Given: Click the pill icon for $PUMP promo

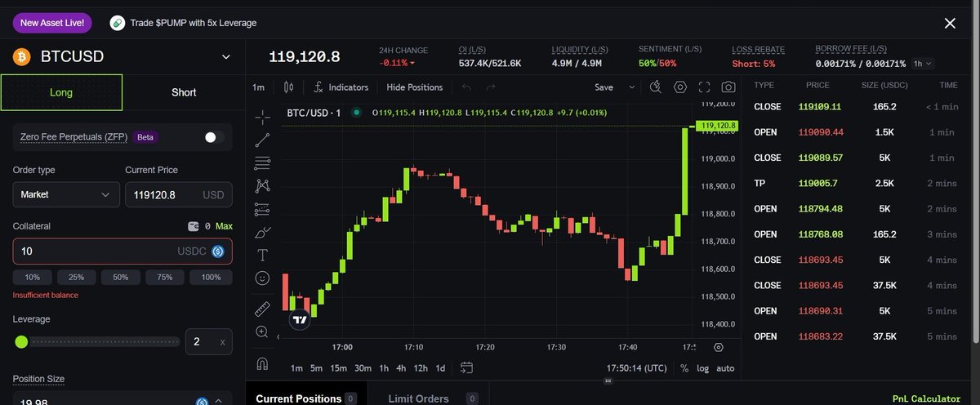Looking at the screenshot, I should coord(118,23).
